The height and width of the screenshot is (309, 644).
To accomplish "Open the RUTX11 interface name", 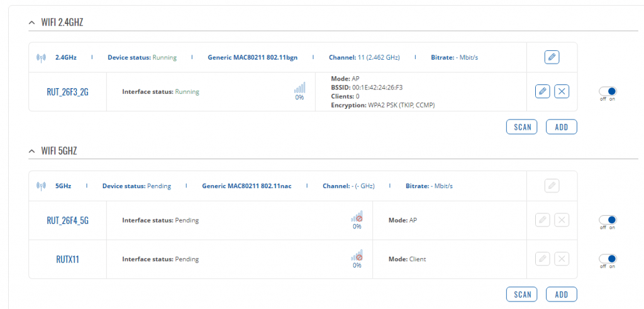I will [67, 259].
